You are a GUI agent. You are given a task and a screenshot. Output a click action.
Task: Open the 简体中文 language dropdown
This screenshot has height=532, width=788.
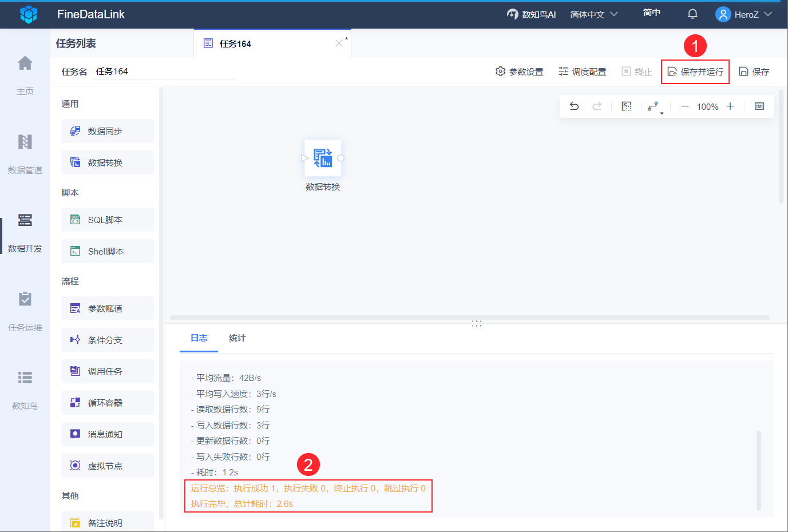pos(594,14)
